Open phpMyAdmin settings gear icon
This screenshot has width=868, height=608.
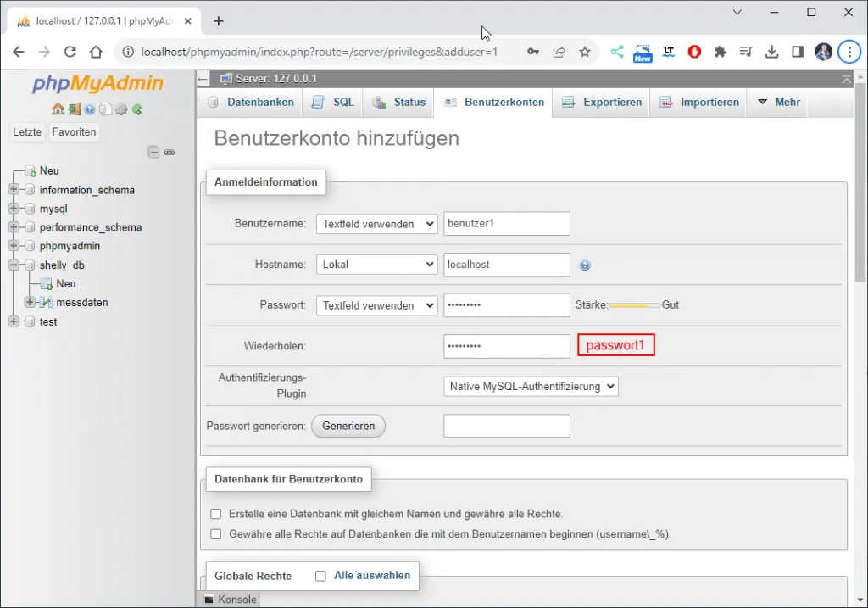click(x=121, y=109)
